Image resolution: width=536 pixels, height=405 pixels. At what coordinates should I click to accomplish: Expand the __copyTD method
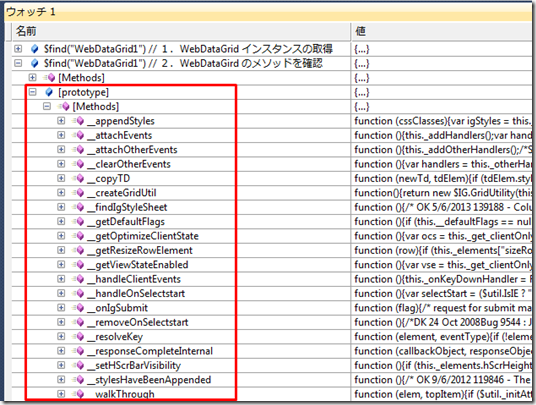(61, 178)
